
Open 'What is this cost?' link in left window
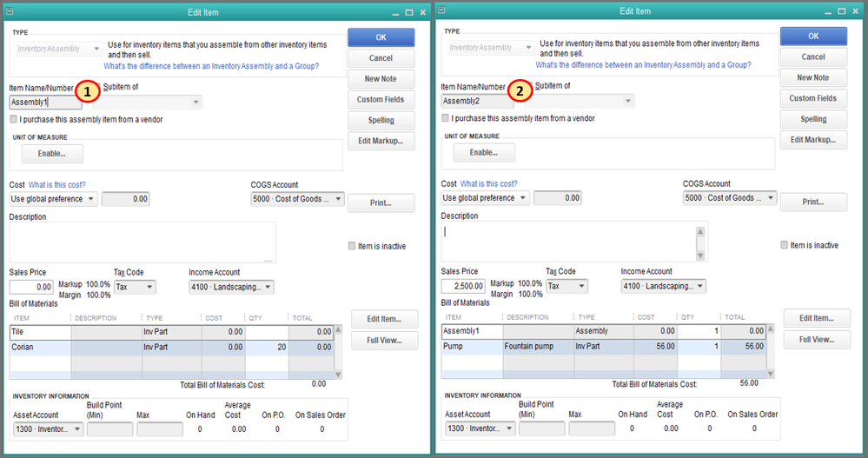[57, 184]
